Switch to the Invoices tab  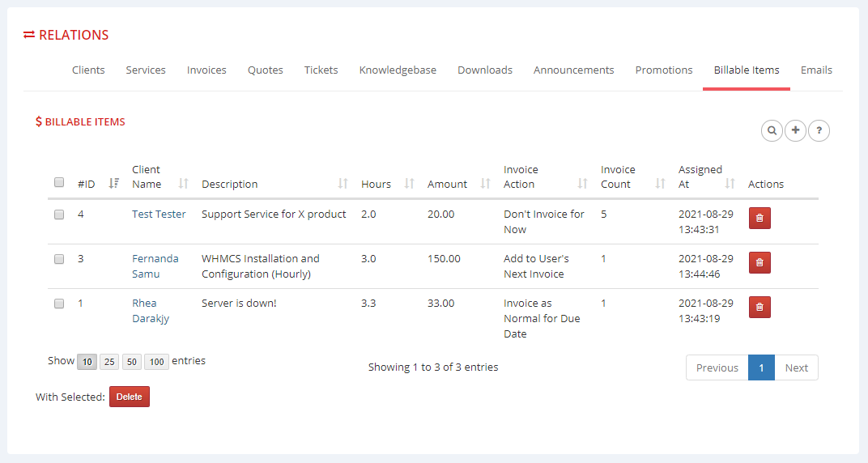pyautogui.click(x=206, y=70)
